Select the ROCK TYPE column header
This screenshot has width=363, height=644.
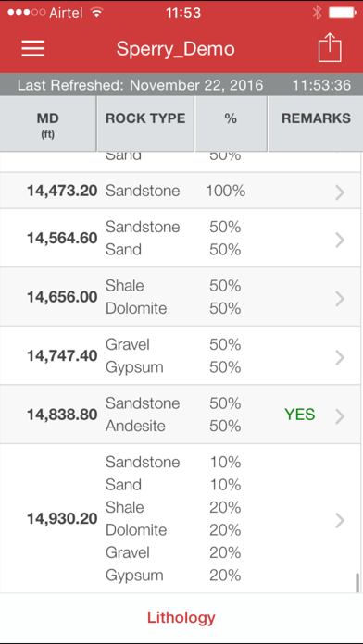145,124
